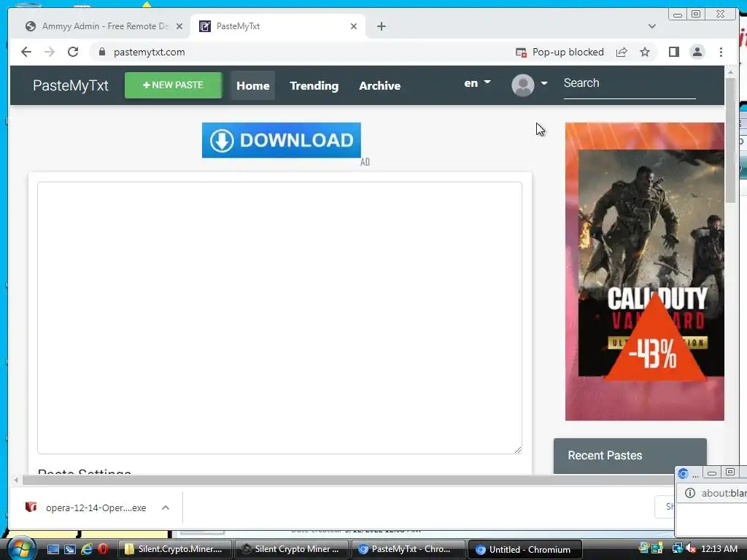Viewport: 747px width, 560px height.
Task: Click the browser forward arrow
Action: (49, 52)
